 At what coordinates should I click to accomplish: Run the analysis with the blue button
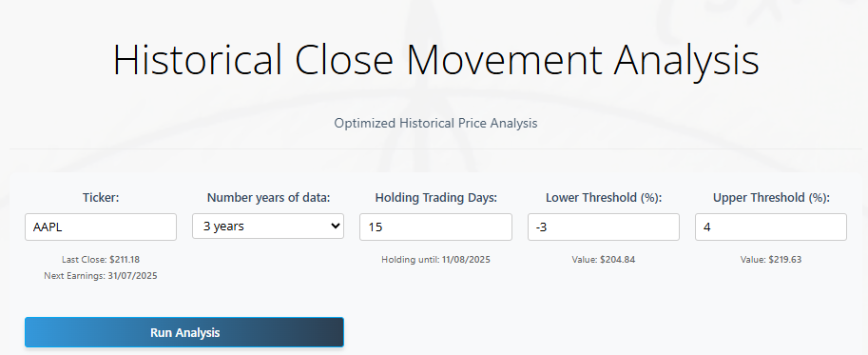click(184, 332)
